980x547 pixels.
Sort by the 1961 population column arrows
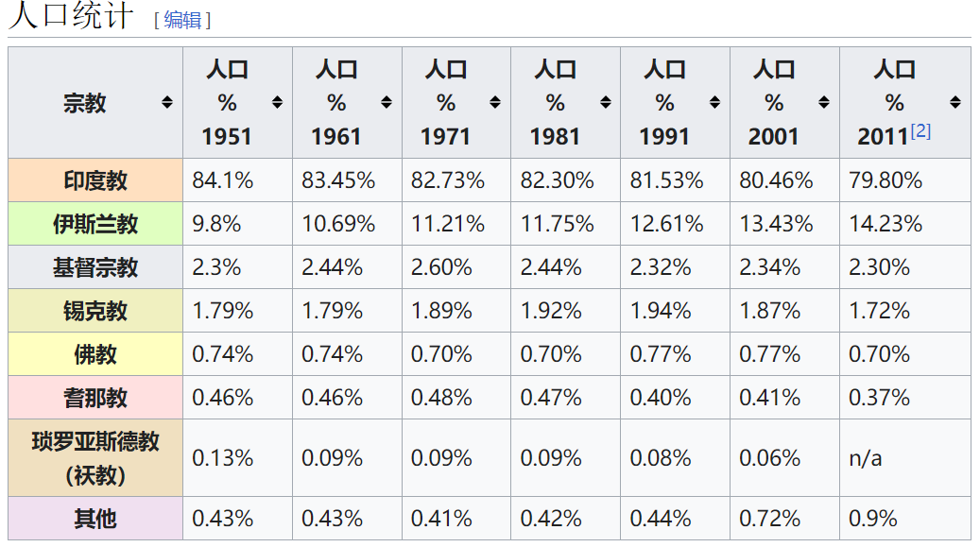click(x=387, y=102)
